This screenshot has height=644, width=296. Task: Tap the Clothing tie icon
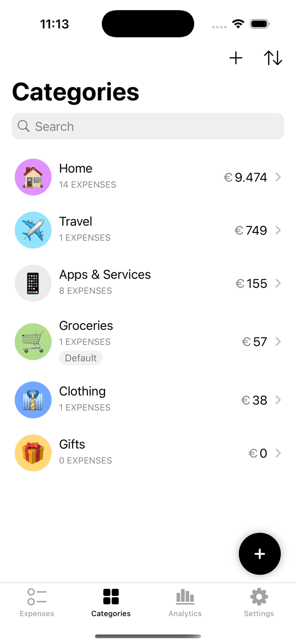33,400
